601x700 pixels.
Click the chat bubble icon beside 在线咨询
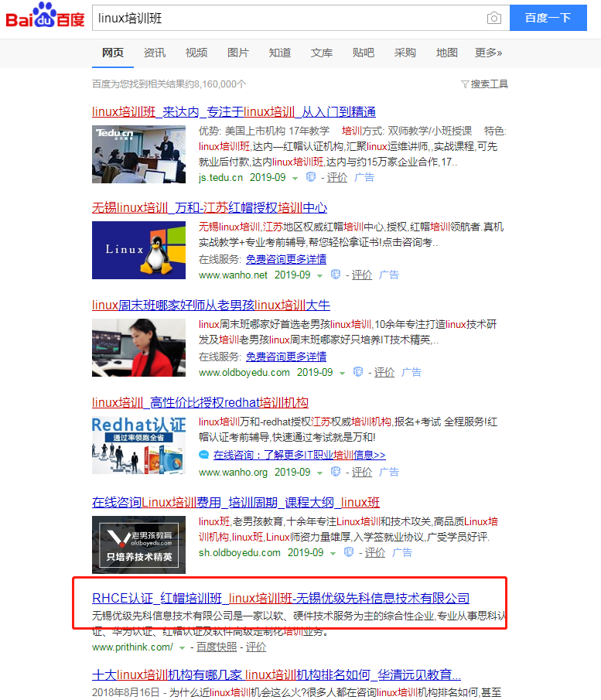(x=204, y=455)
